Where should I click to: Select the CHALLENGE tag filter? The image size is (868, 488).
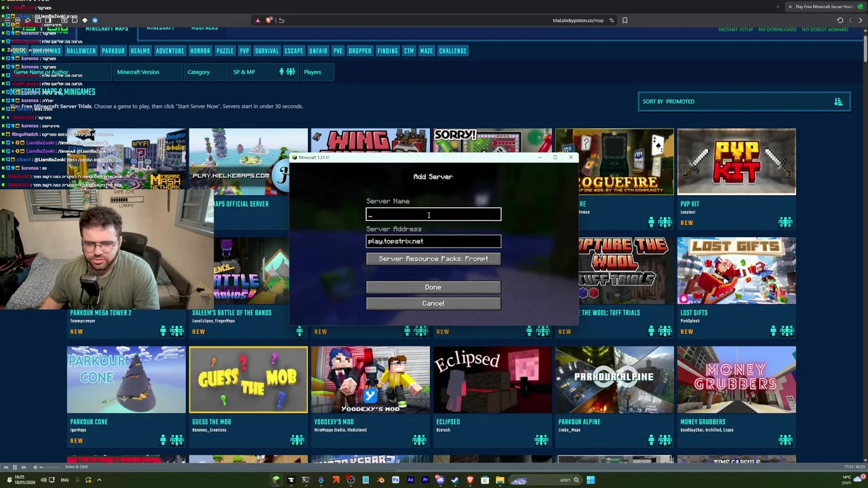453,51
